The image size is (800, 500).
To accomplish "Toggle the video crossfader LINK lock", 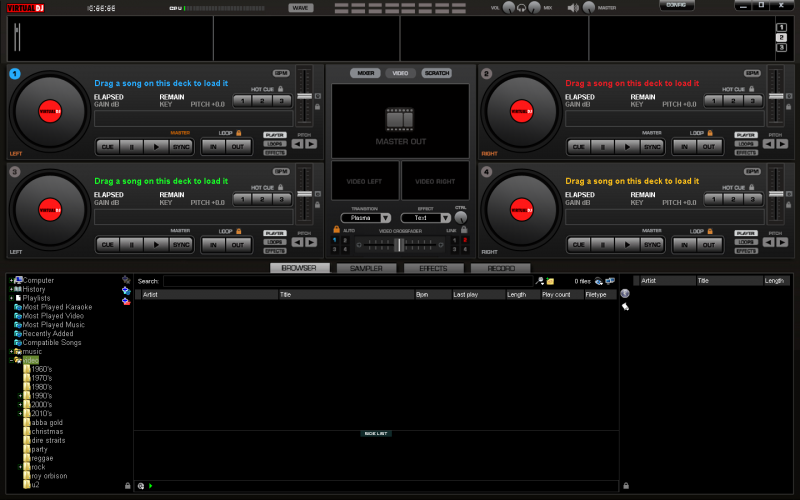I will pos(464,230).
